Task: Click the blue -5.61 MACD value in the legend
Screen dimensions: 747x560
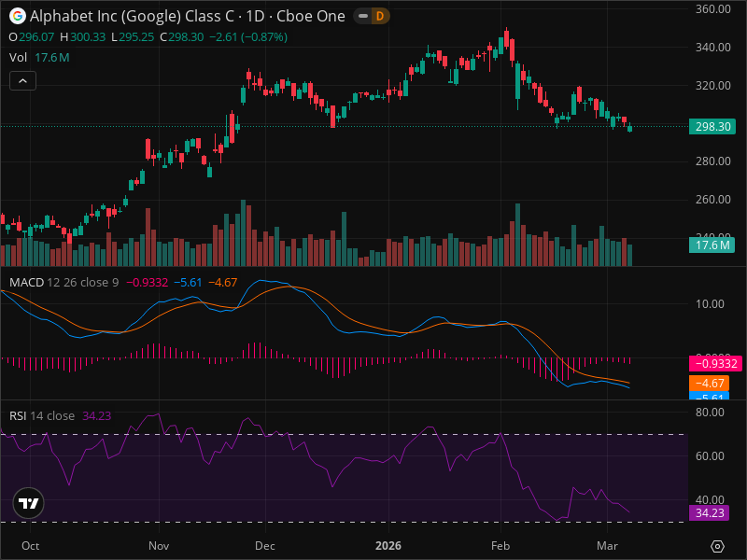Action: pos(188,283)
